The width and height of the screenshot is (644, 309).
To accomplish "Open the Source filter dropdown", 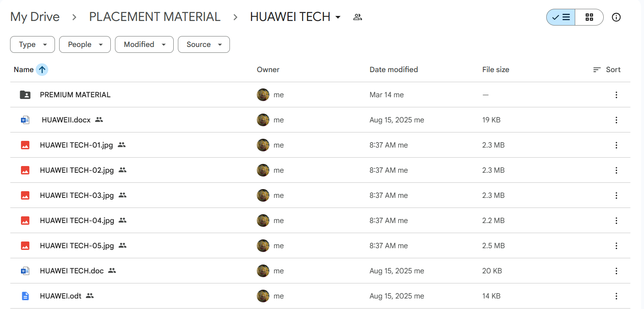I will (x=204, y=44).
